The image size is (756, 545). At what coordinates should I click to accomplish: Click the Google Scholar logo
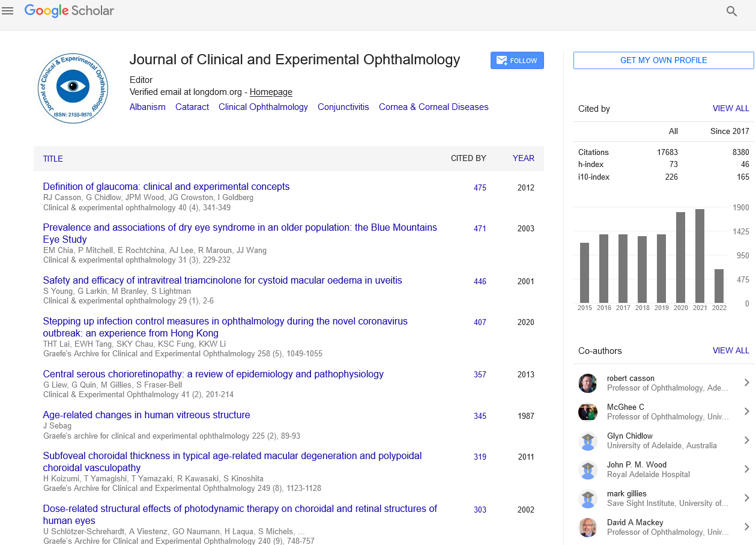pos(69,11)
